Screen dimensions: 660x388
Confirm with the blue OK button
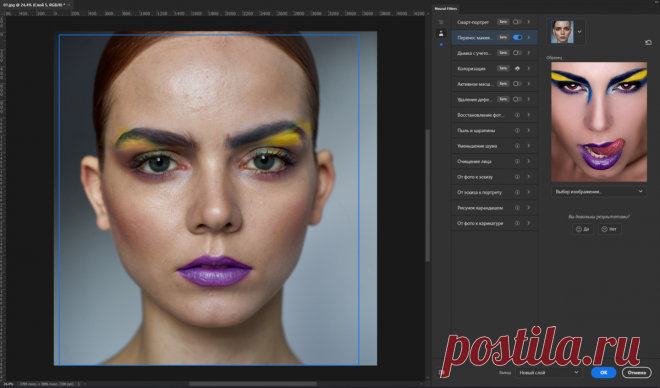603,372
